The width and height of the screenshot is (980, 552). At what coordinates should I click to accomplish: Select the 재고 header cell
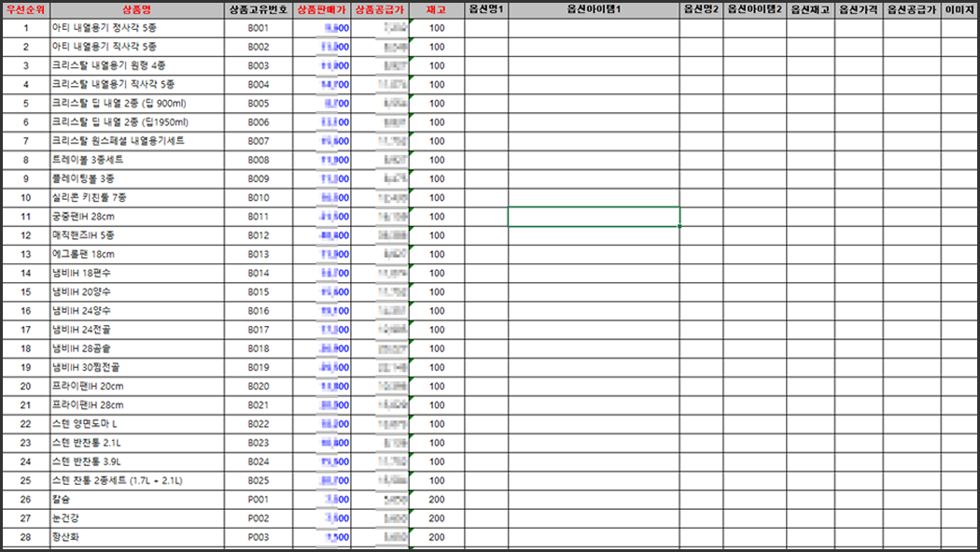(x=437, y=9)
